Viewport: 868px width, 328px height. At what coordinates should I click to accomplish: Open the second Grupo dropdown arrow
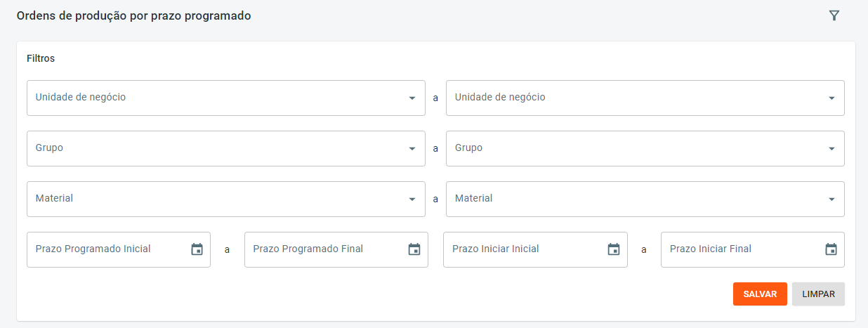pyautogui.click(x=831, y=149)
